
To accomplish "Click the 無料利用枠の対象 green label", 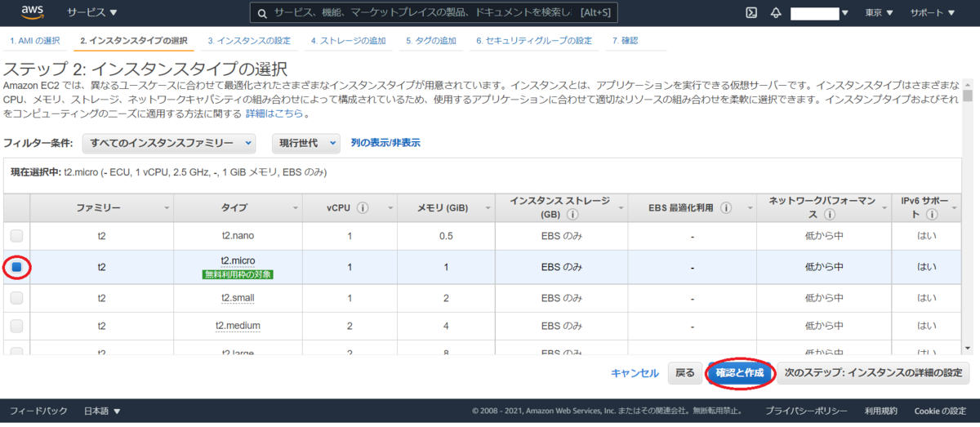I will pos(238,274).
